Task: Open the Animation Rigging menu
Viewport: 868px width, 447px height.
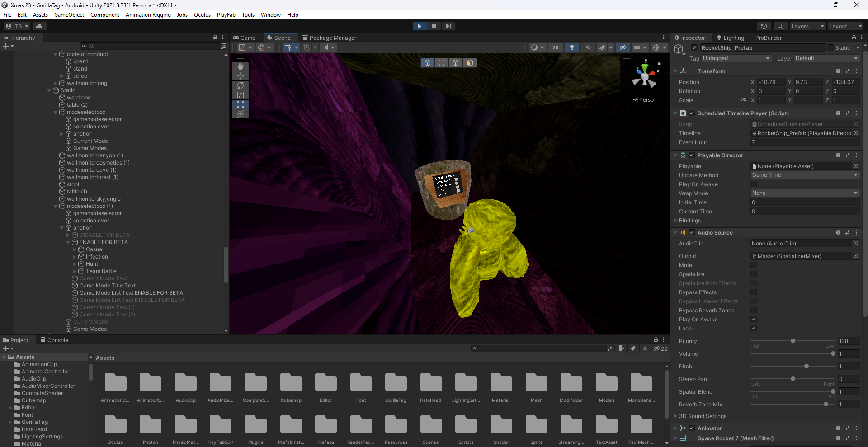Action: tap(148, 15)
